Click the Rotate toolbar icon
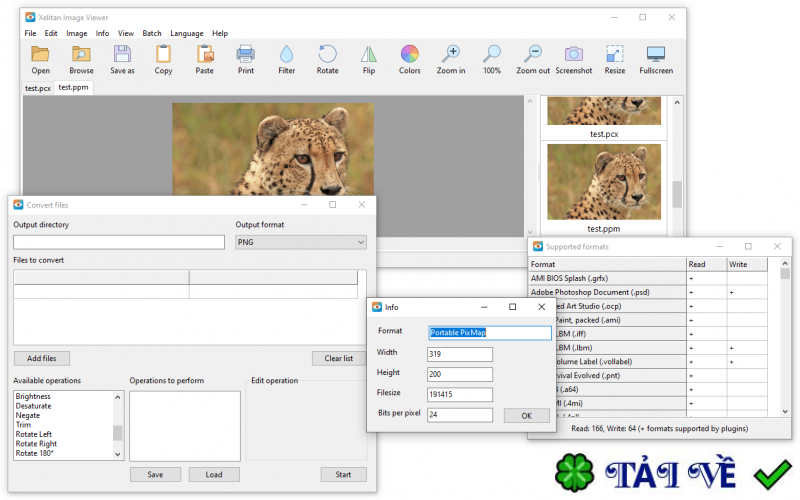The width and height of the screenshot is (800, 500). point(327,54)
